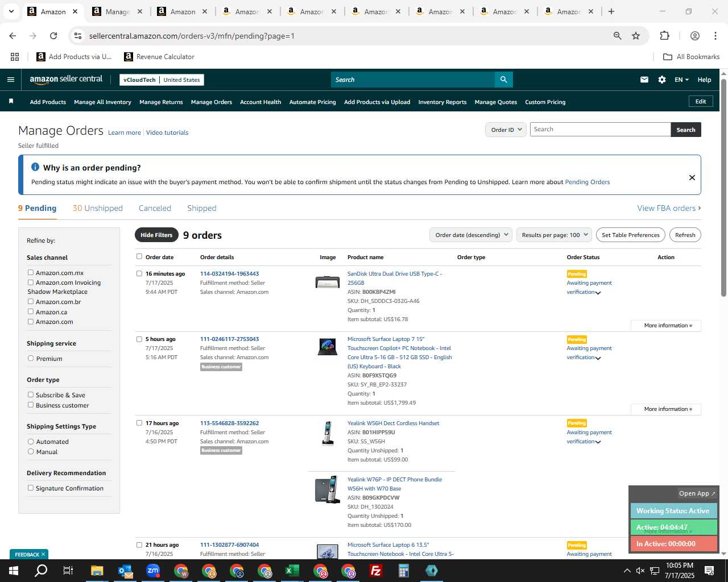Click the browser zoom magnifier icon
This screenshot has height=582, width=728.
(x=617, y=36)
